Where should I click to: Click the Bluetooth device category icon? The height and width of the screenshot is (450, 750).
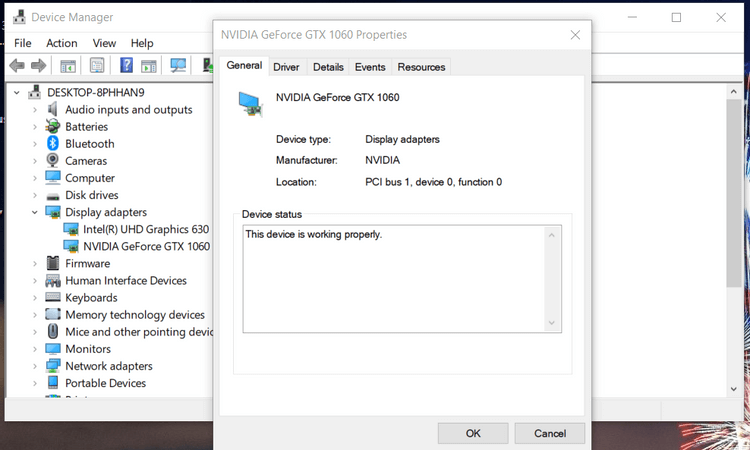53,144
